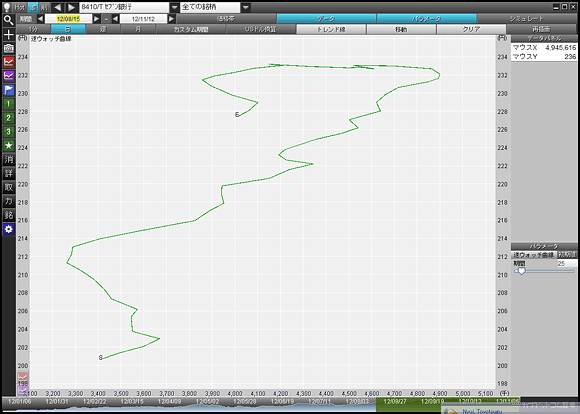Click the lavender chart icon at the bottom left
580x414 pixels.
point(23,390)
